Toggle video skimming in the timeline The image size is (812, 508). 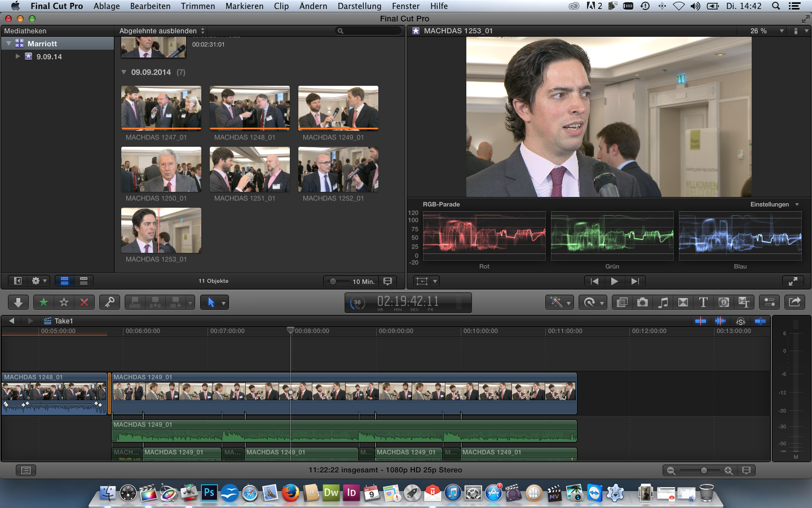click(700, 321)
